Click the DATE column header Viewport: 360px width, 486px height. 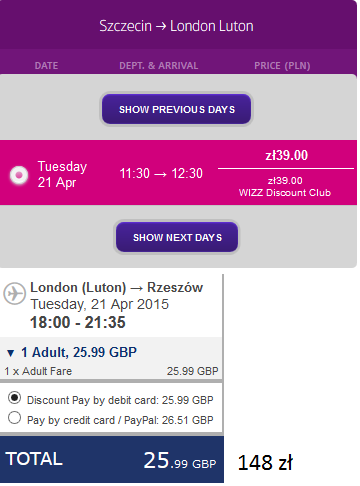[x=46, y=66]
